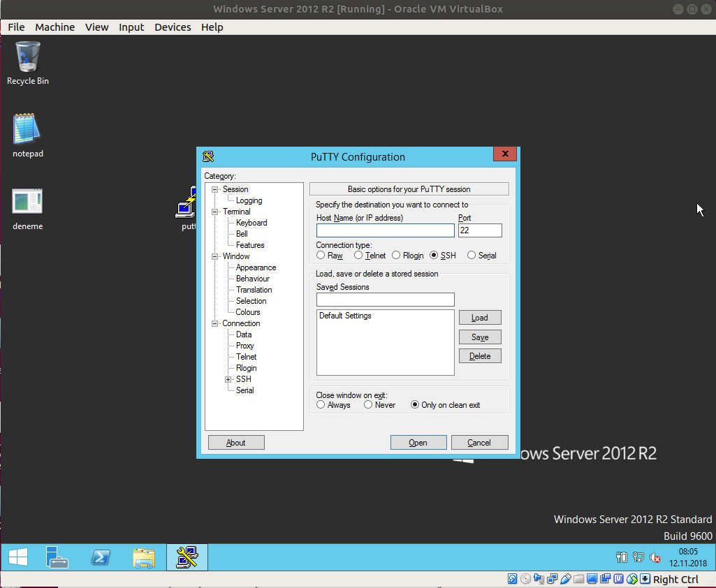Screen dimensions: 716x588
Task: Select the Rlogin connection type radio button
Action: [396, 256]
